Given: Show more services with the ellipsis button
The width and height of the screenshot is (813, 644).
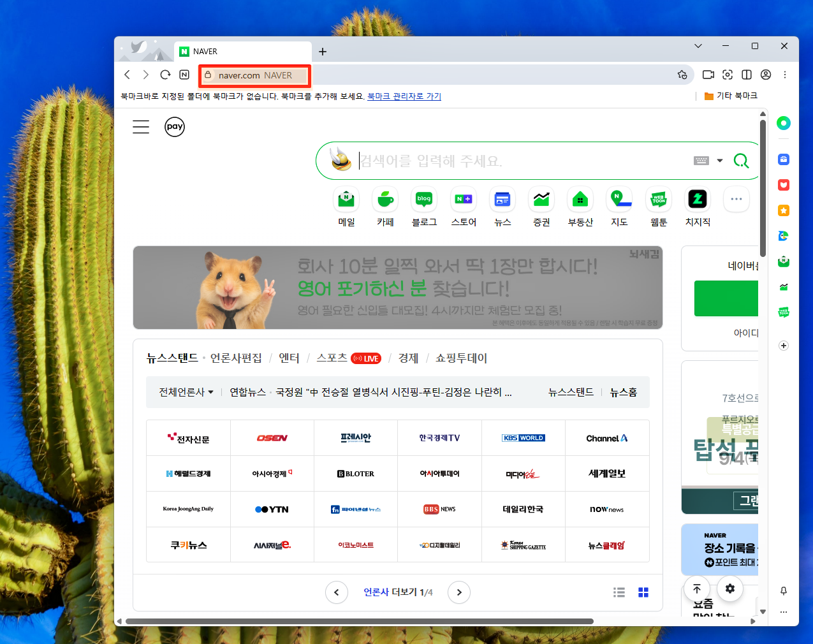Looking at the screenshot, I should point(736,199).
